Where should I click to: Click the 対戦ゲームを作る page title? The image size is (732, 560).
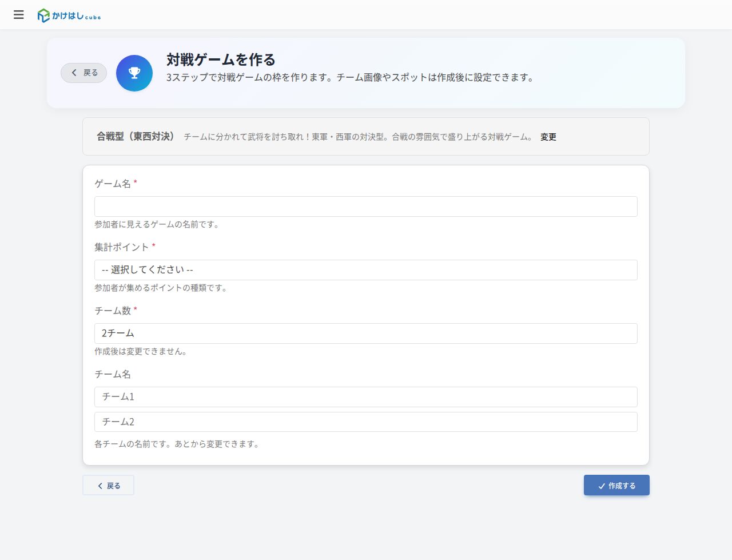tap(221, 59)
